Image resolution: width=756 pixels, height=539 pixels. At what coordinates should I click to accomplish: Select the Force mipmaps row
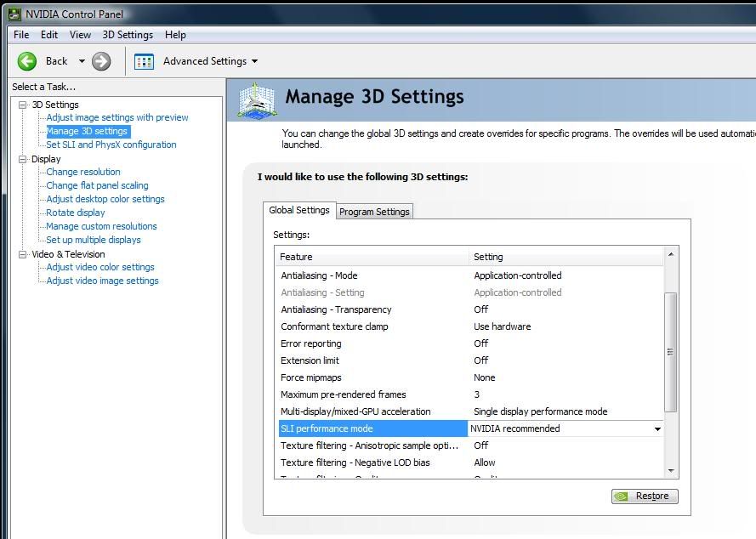coord(471,377)
